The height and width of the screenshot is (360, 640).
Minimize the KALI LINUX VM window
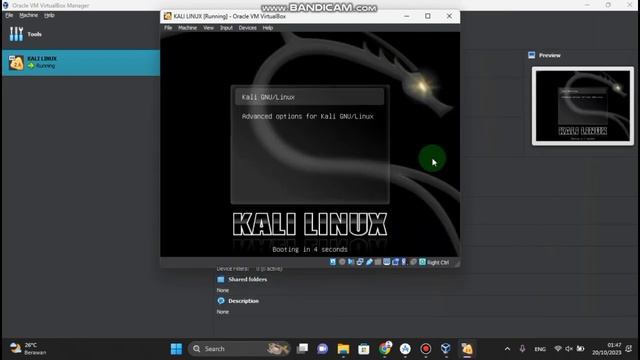(407, 16)
